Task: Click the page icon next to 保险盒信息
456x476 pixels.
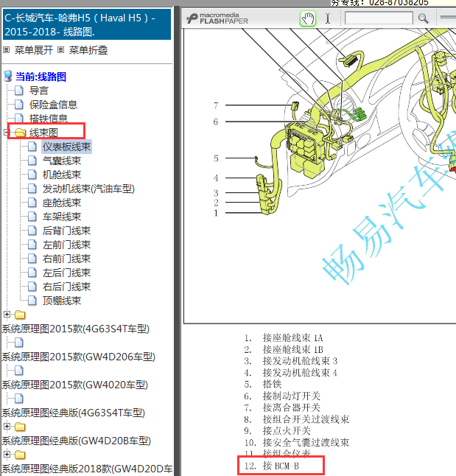Action: tap(19, 105)
